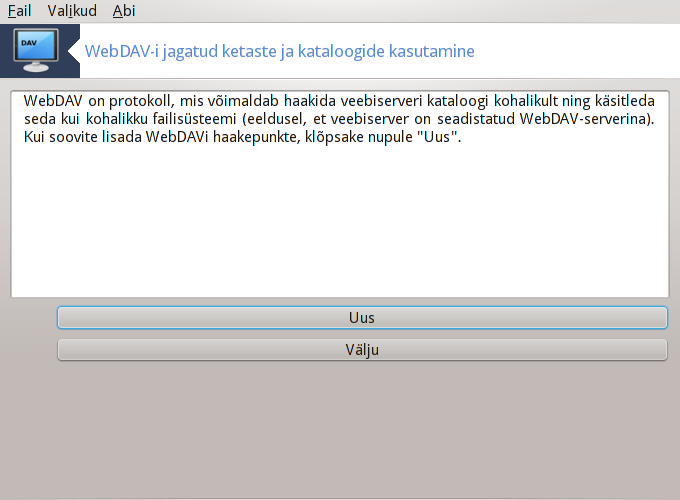Open the Abi menu
The width and height of the screenshot is (680, 500).
pos(124,10)
